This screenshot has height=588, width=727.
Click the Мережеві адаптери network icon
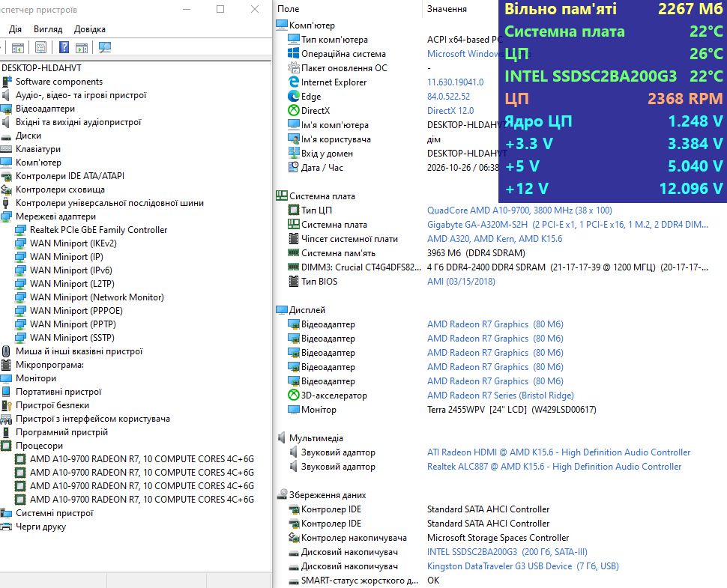7,216
